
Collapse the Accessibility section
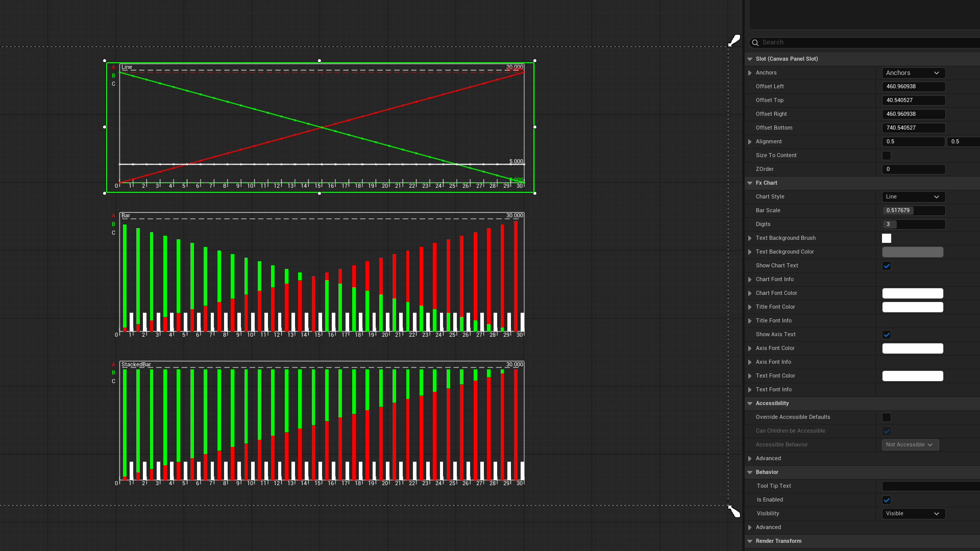point(750,404)
